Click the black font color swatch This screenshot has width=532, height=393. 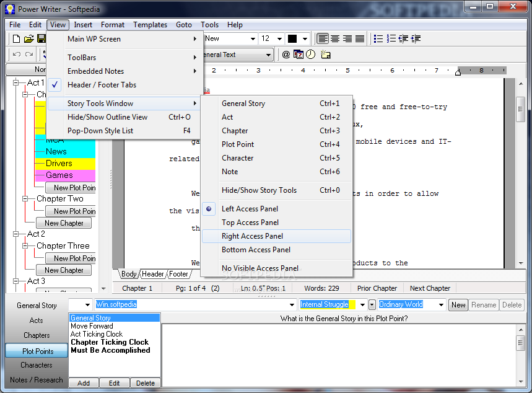pyautogui.click(x=292, y=38)
